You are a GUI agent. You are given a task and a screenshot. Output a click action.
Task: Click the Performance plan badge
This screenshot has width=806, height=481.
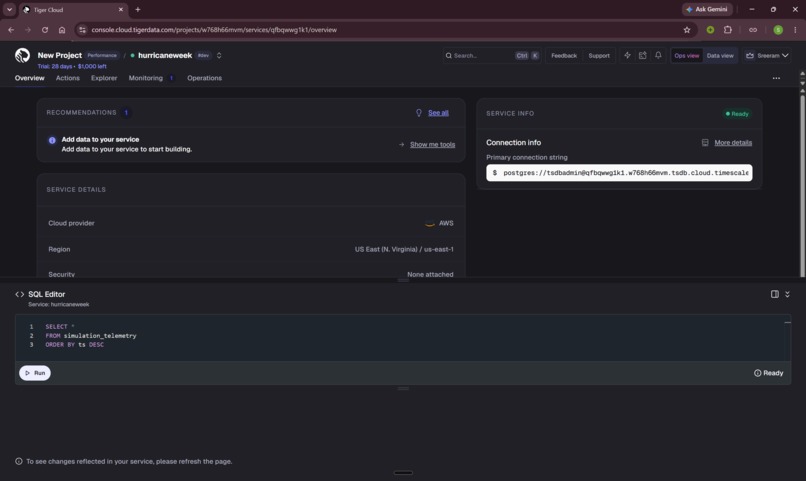tap(102, 55)
